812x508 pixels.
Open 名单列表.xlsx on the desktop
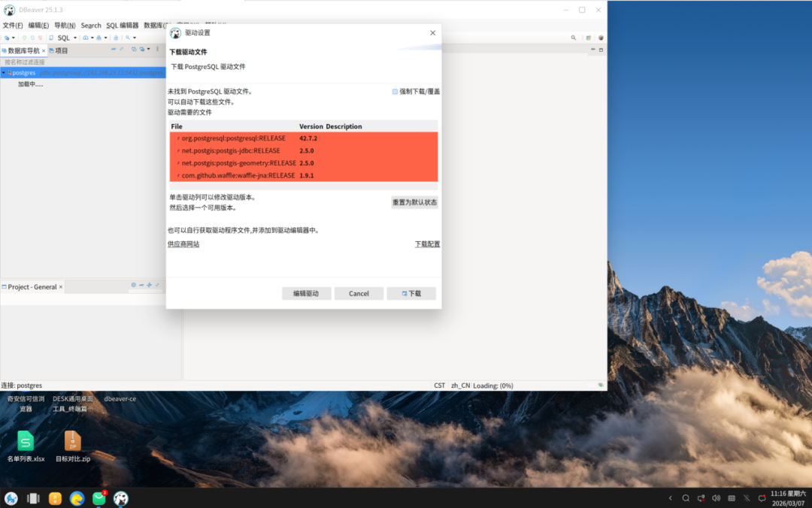[26, 446]
